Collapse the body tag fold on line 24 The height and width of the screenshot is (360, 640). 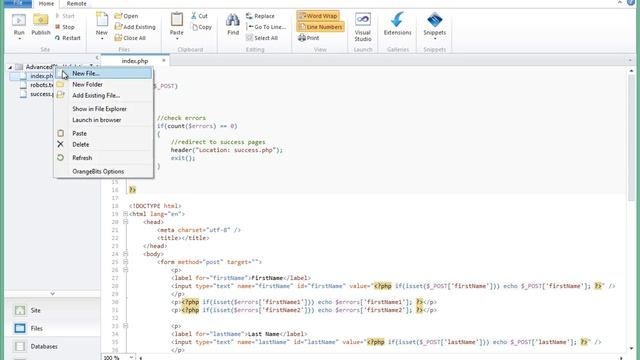[125, 254]
